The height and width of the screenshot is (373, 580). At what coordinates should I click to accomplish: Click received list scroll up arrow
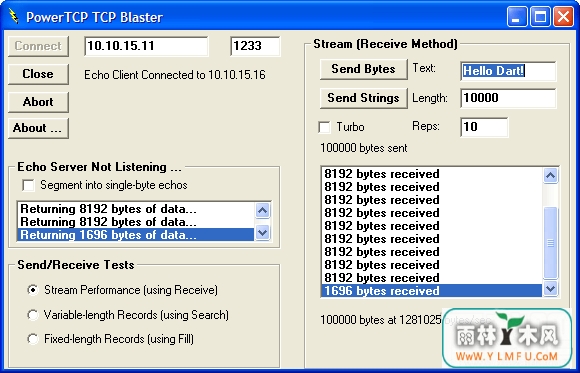[550, 175]
